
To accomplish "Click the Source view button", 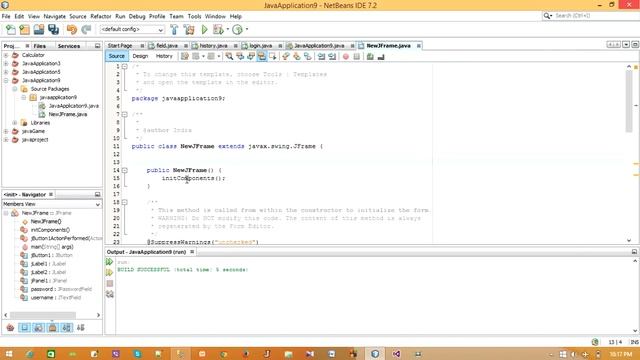I will 117,56.
